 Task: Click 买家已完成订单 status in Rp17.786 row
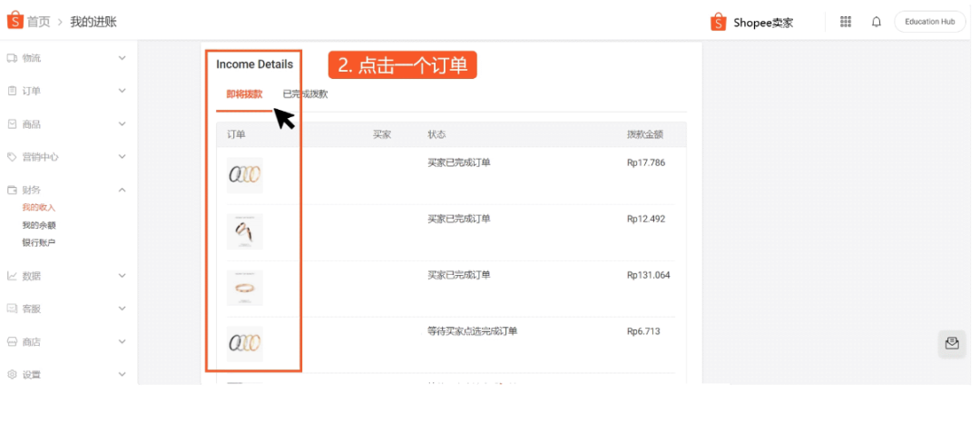(459, 163)
